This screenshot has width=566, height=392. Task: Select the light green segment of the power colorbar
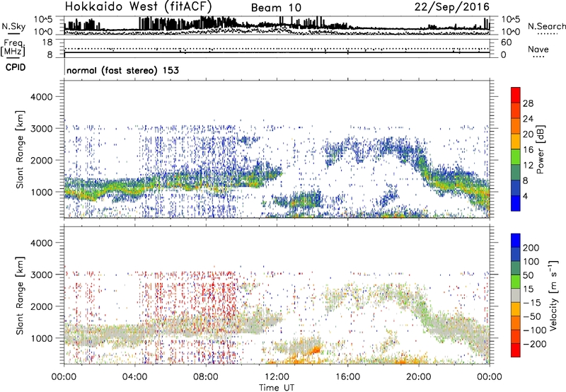(x=516, y=157)
